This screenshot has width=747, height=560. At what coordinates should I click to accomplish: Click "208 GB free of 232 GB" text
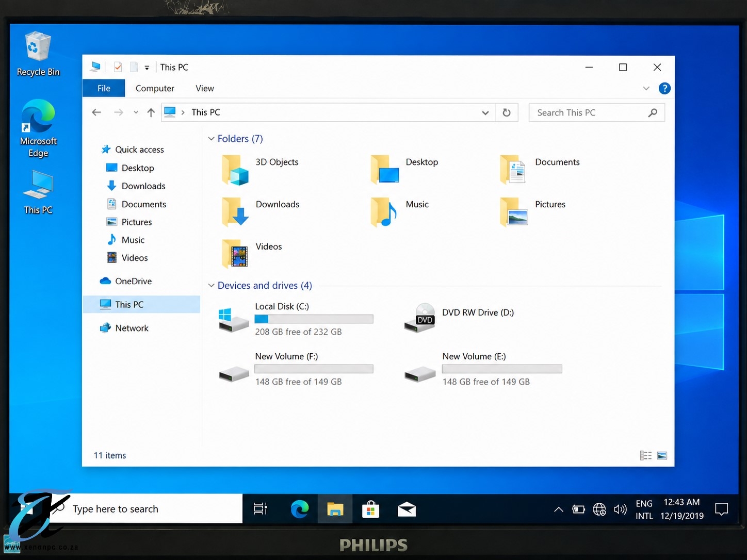[298, 332]
